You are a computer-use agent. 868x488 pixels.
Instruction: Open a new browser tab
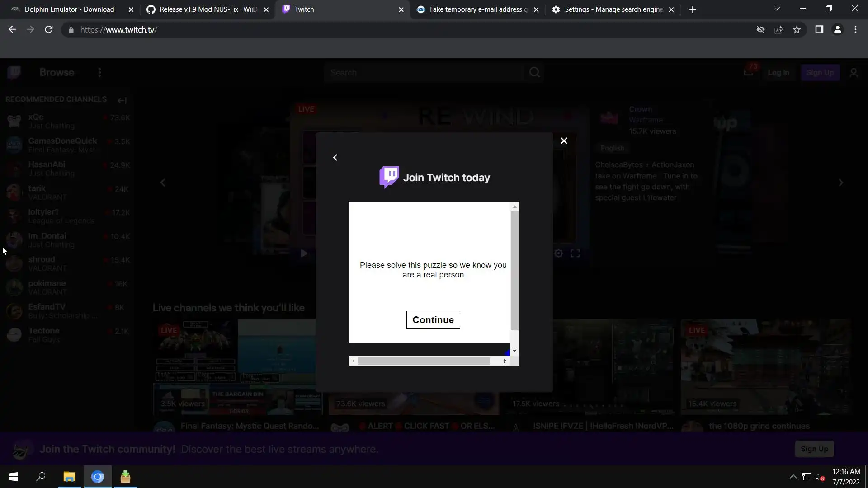pyautogui.click(x=693, y=9)
